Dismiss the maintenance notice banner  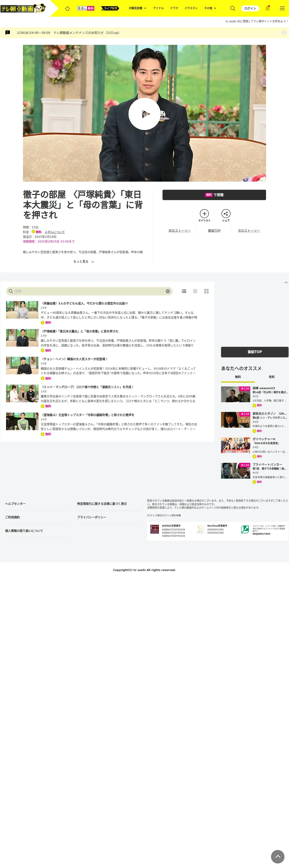284,33
